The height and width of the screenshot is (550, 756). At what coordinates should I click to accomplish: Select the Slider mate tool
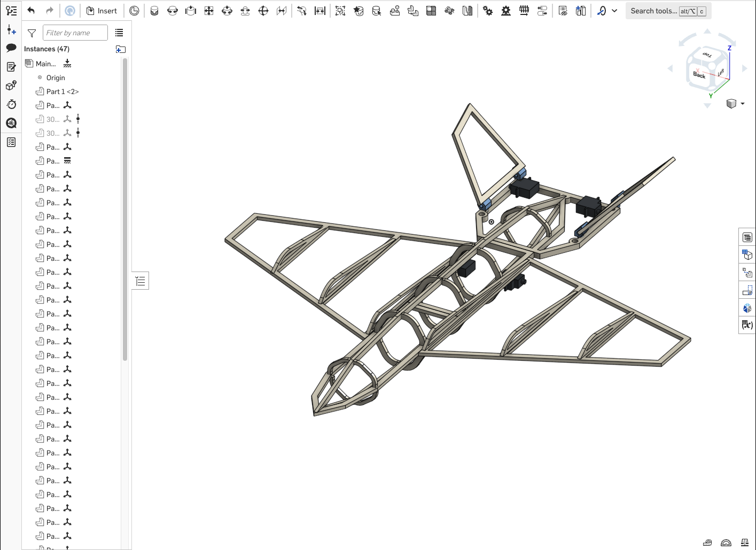click(x=191, y=11)
